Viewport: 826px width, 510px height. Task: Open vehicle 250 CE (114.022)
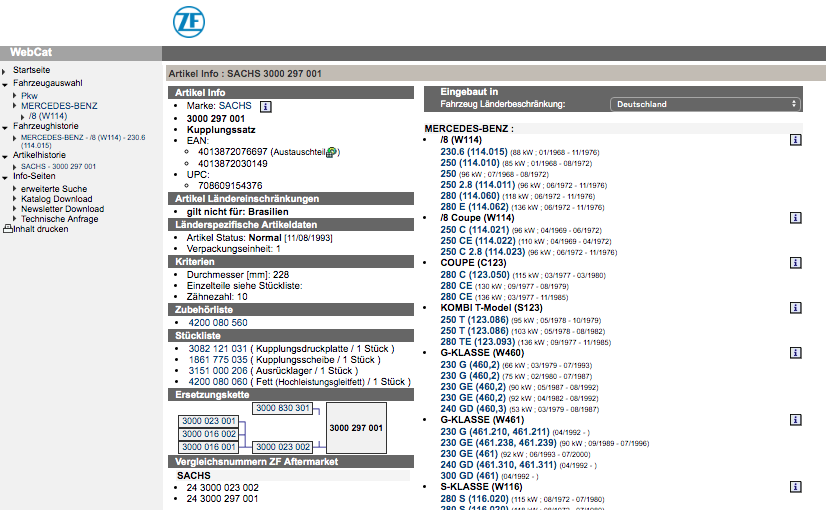click(478, 241)
